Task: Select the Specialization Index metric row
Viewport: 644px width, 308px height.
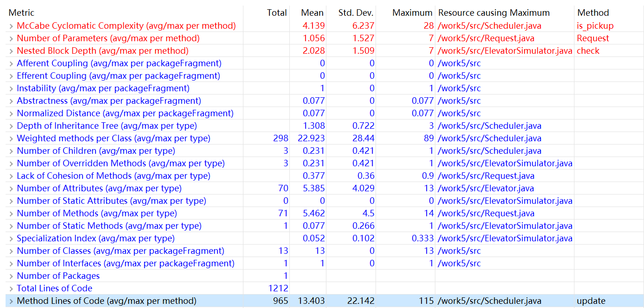Action: point(96,239)
